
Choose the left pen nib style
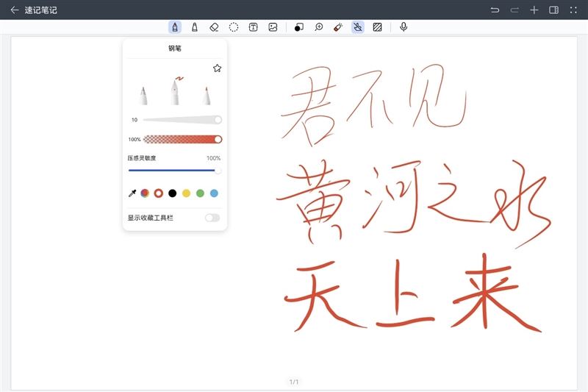coord(143,94)
